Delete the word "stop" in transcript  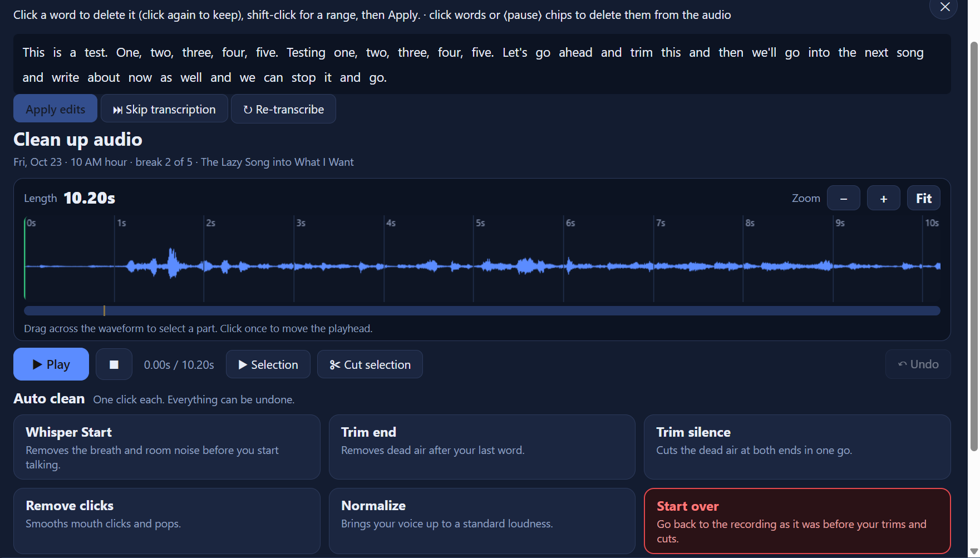303,77
